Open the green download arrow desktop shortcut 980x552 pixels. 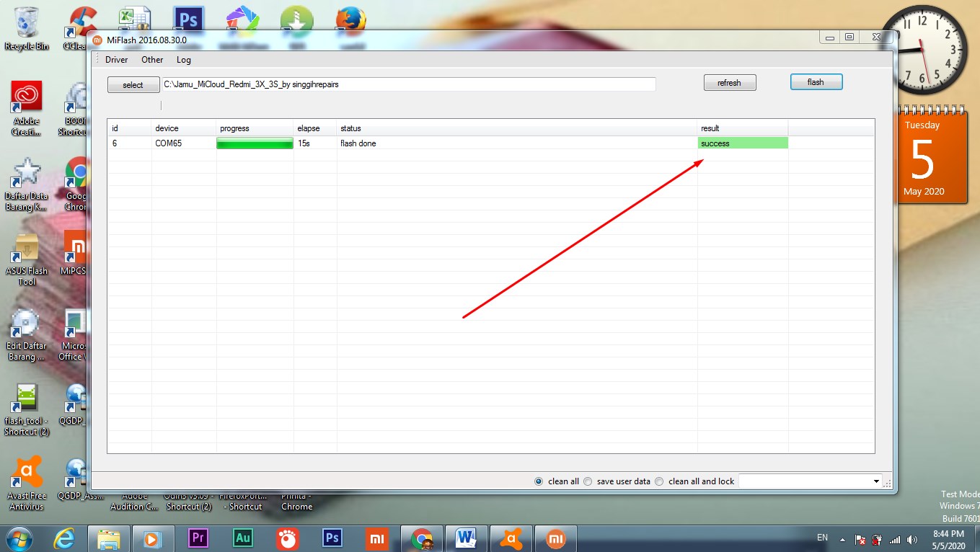pos(296,19)
